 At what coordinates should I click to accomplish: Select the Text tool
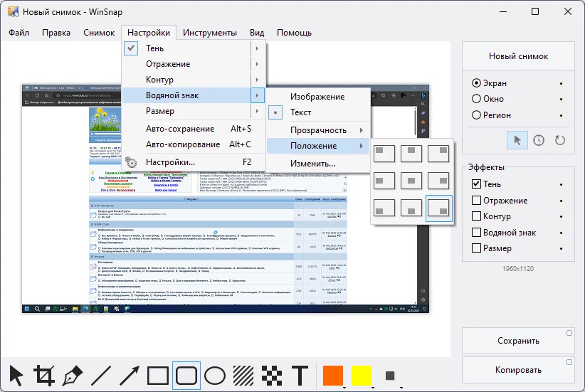pyautogui.click(x=300, y=376)
